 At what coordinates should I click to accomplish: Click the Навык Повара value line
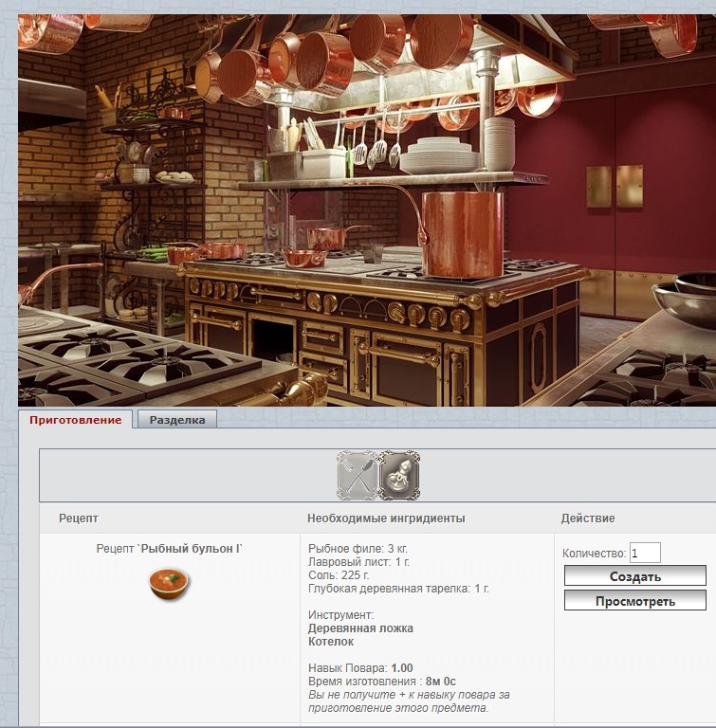(x=360, y=668)
